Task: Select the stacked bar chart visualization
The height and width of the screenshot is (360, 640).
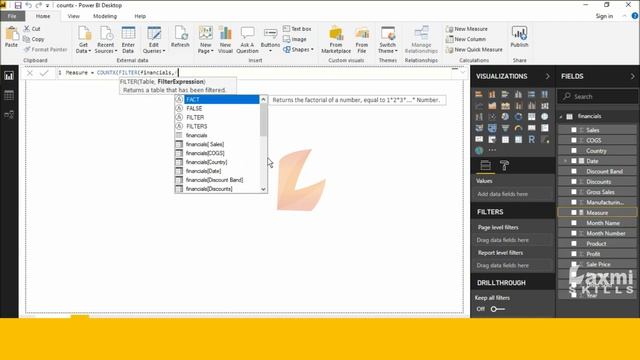Action: point(479,94)
